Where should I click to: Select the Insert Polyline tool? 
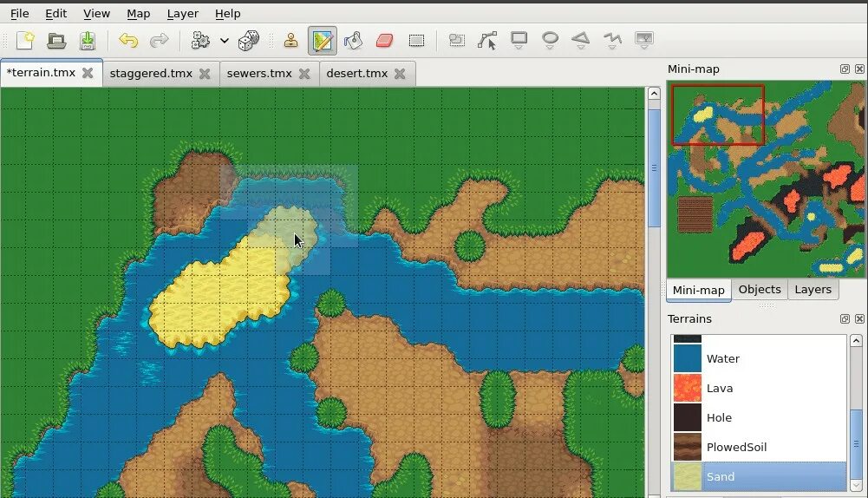click(612, 41)
